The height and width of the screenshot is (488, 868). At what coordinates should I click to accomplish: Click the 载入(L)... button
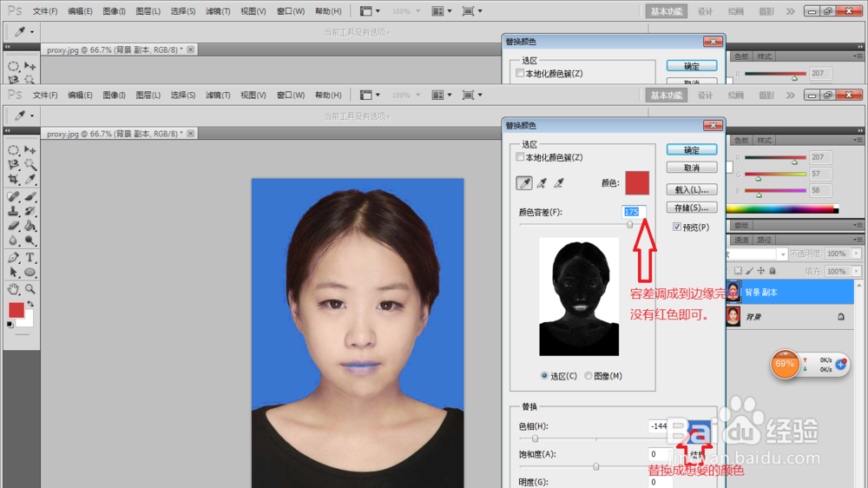(692, 189)
